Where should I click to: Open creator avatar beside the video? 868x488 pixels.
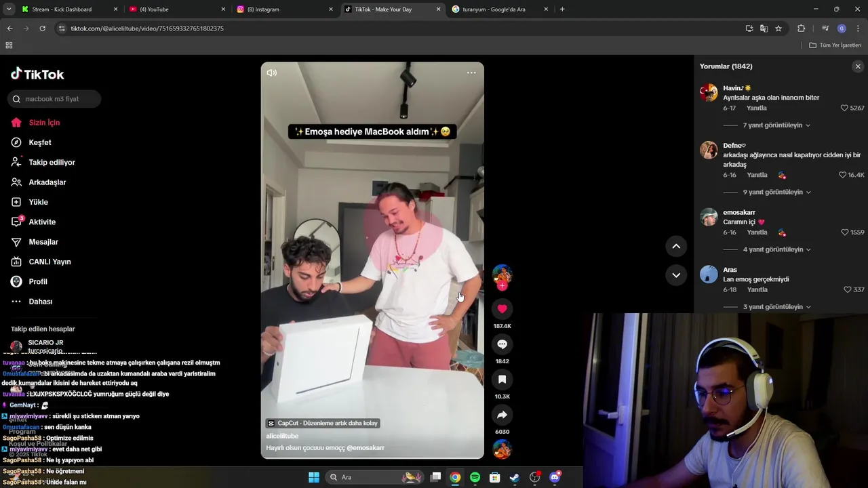(x=502, y=274)
